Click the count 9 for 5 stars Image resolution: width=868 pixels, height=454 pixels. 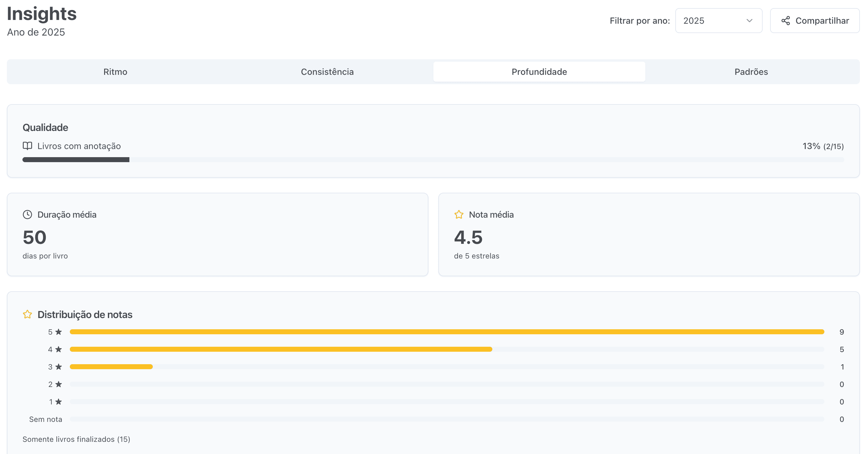pyautogui.click(x=841, y=332)
